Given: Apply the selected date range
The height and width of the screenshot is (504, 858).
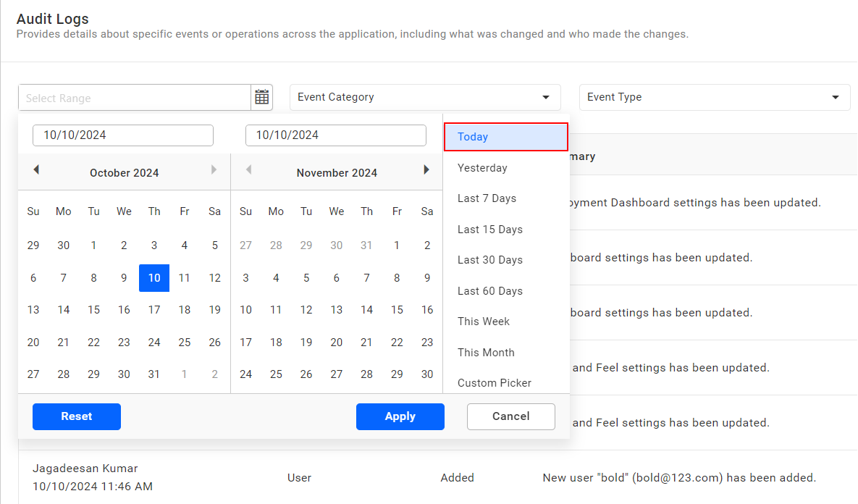Looking at the screenshot, I should coord(400,416).
